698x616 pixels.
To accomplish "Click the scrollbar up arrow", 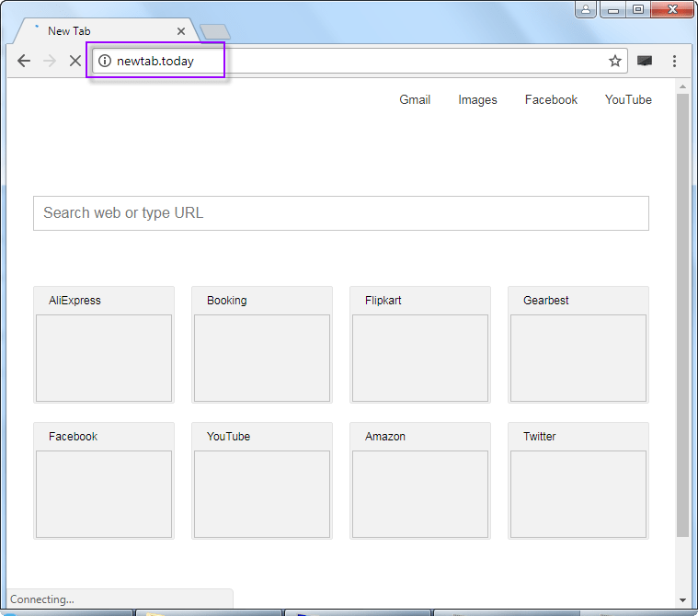I will pos(682,86).
